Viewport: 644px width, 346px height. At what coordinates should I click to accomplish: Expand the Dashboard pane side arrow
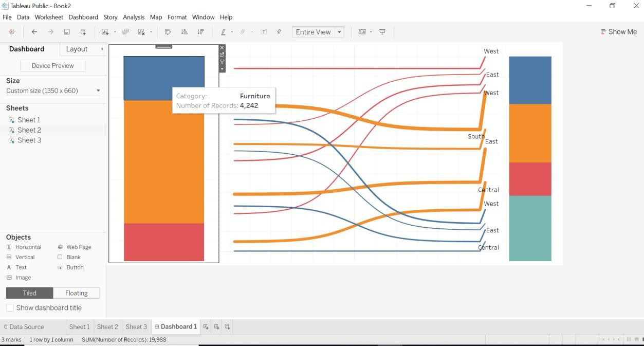tap(102, 49)
